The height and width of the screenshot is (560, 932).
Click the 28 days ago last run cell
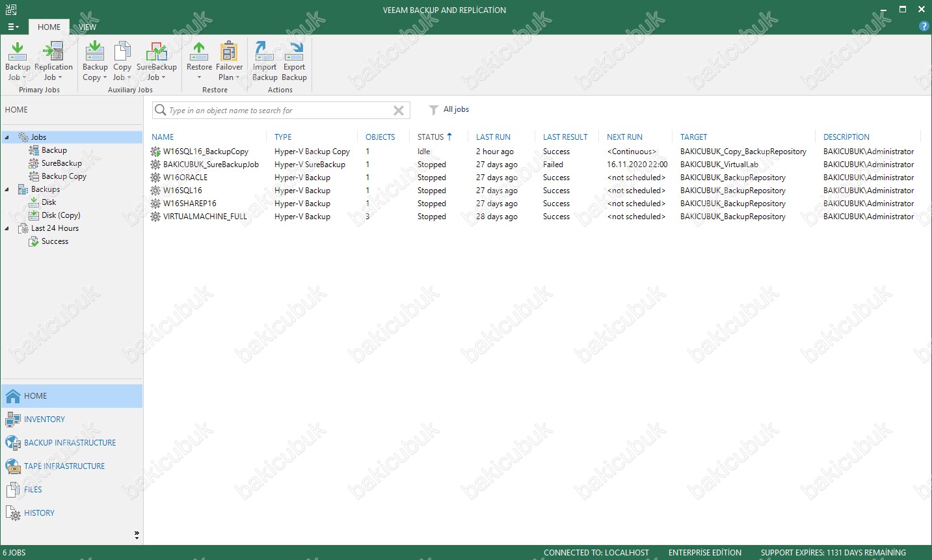(497, 217)
